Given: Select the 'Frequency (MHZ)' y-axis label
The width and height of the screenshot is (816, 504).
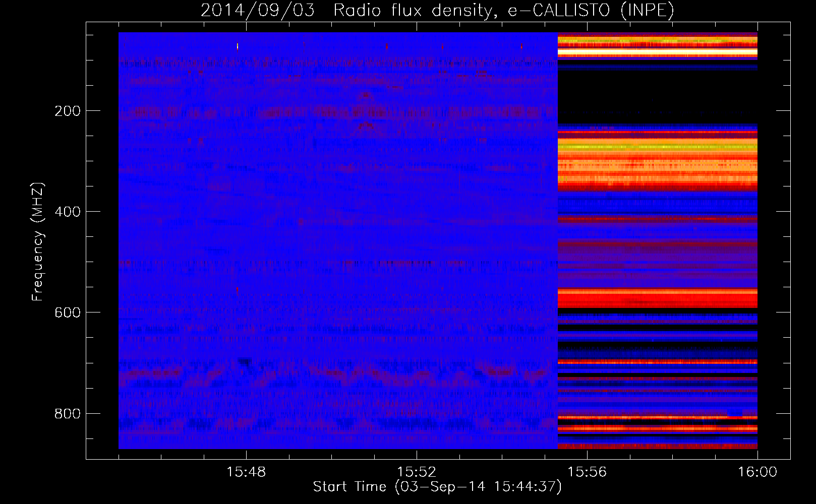Looking at the screenshot, I should pos(38,242).
